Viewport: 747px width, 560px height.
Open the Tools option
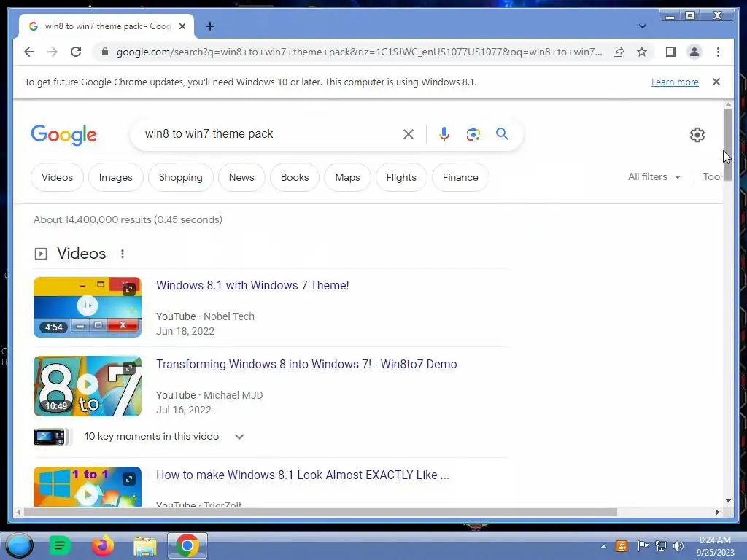tap(713, 176)
